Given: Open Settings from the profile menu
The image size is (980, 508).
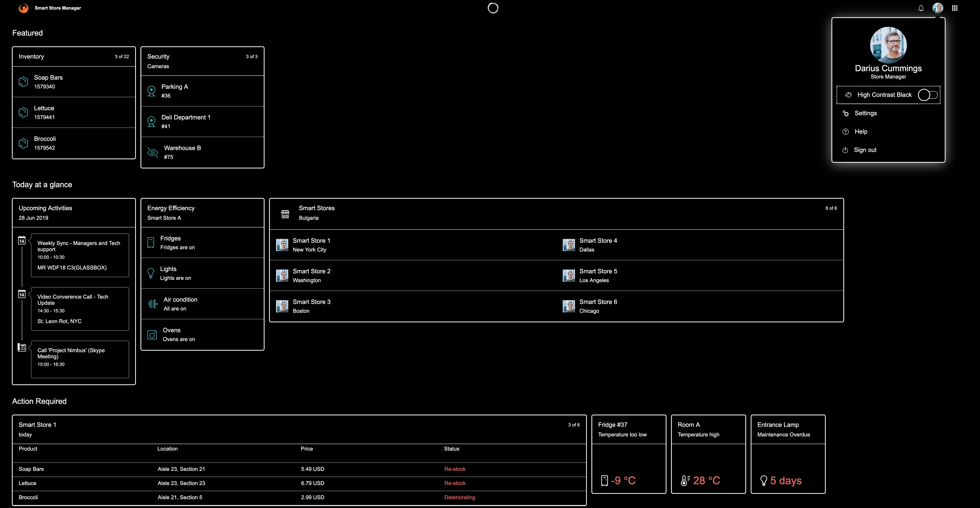Looking at the screenshot, I should pos(865,113).
